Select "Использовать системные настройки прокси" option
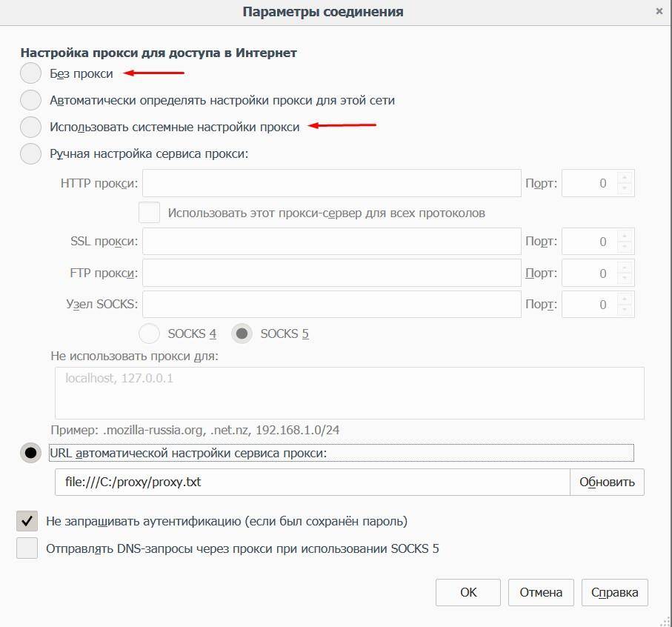Image resolution: width=672 pixels, height=627 pixels. point(30,127)
